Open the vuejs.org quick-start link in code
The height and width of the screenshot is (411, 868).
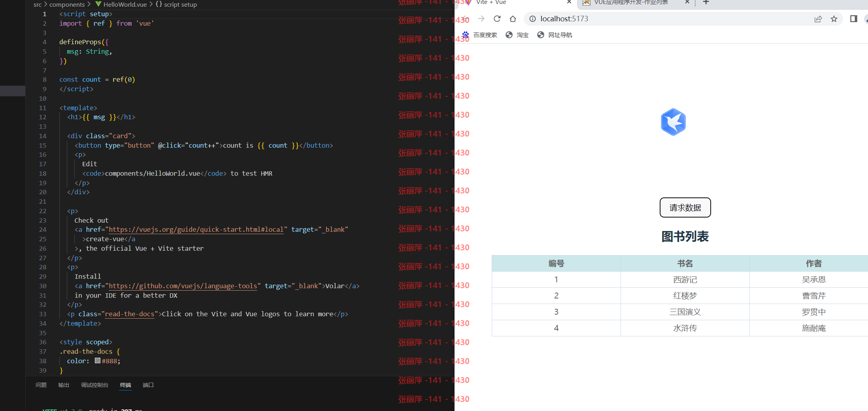(196, 229)
